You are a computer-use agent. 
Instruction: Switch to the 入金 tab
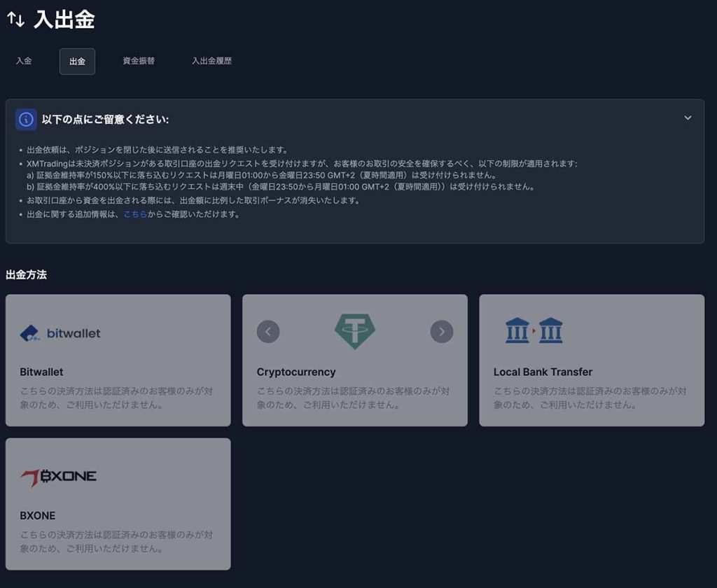(x=24, y=61)
